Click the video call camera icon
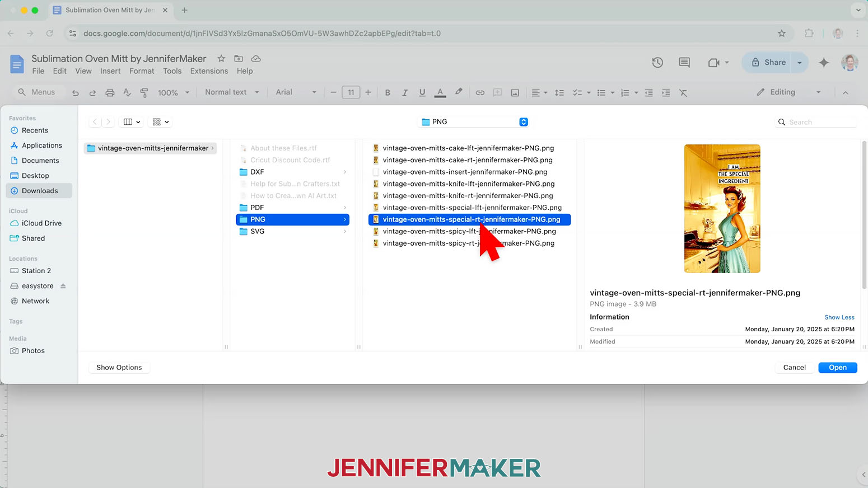Screen dimensions: 868x488 [713, 63]
